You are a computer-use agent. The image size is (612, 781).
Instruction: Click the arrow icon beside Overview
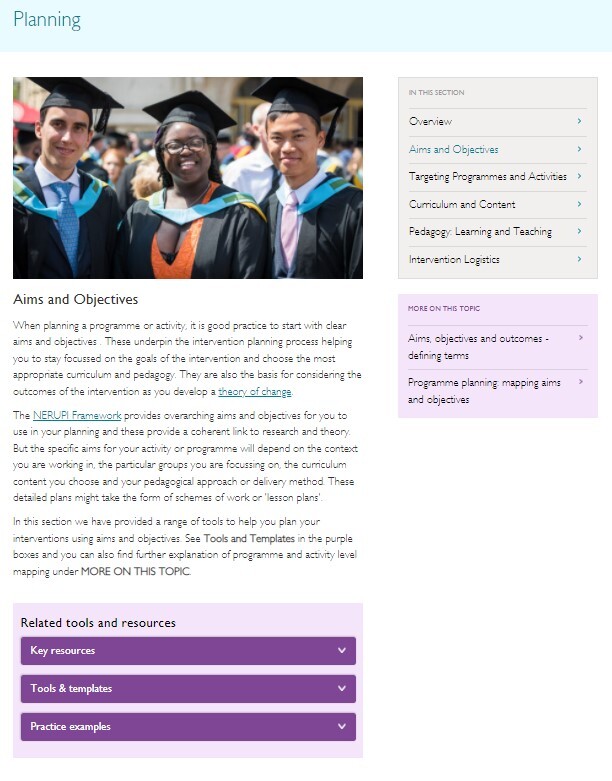coord(580,122)
